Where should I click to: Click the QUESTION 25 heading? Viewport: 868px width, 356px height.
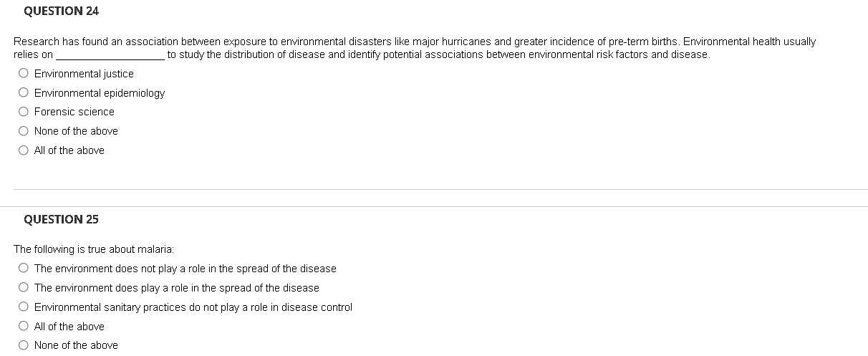(x=62, y=219)
